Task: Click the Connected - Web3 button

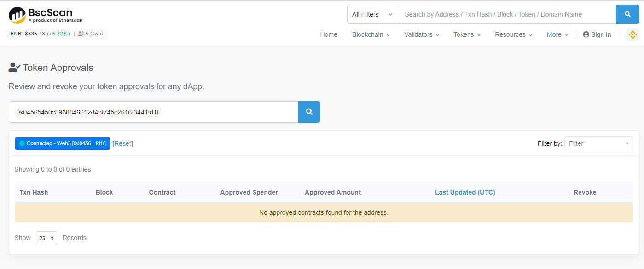Action: (x=62, y=143)
